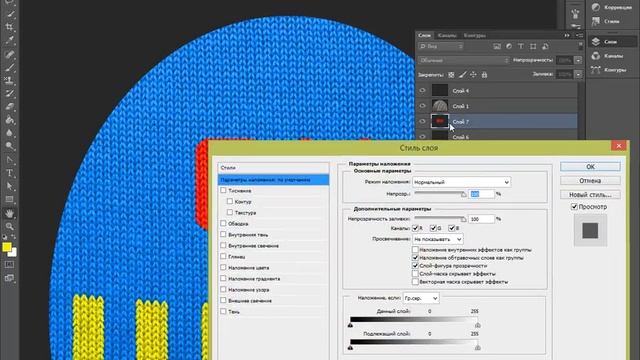This screenshot has width=640, height=360.
Task: Open the collapsed Коррекция panel
Action: [x=610, y=7]
